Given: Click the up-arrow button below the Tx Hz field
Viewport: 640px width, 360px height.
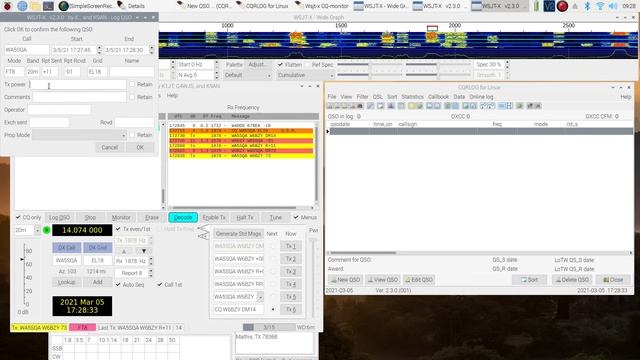Looking at the screenshot, I should [x=124, y=251].
